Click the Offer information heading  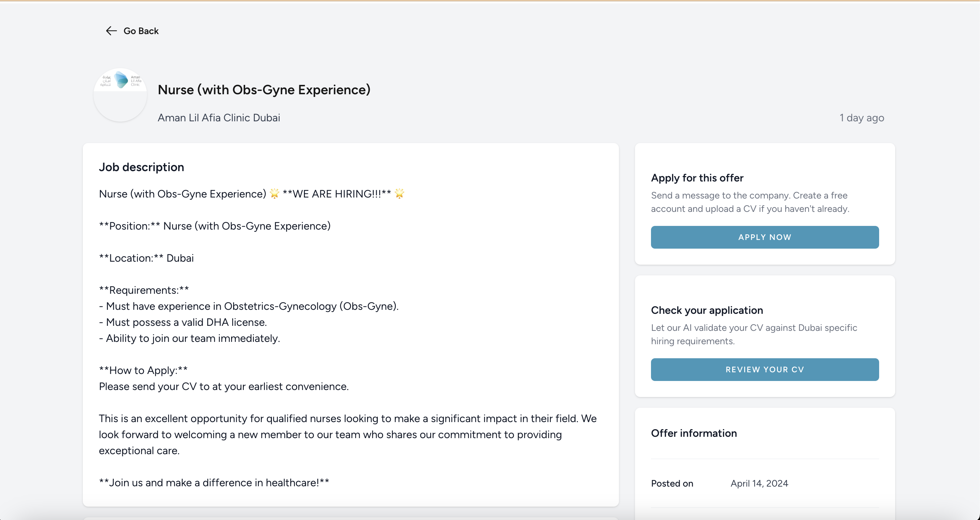coord(693,433)
